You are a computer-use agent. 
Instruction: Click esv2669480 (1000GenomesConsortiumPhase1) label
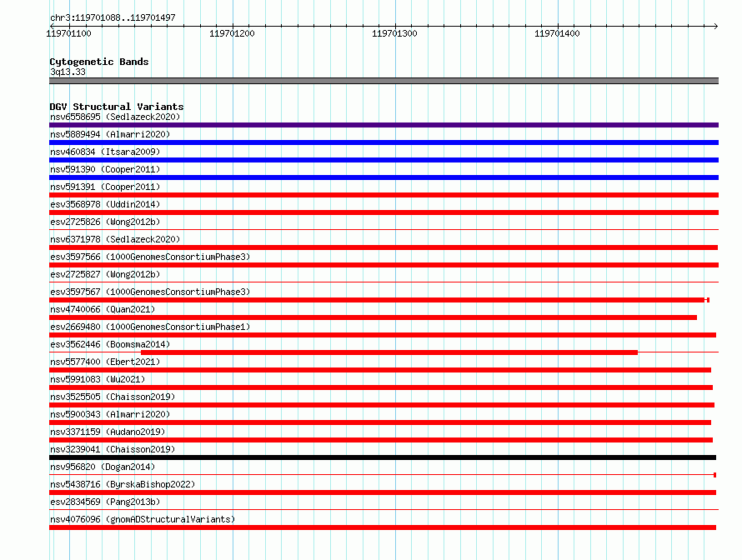coord(150,327)
